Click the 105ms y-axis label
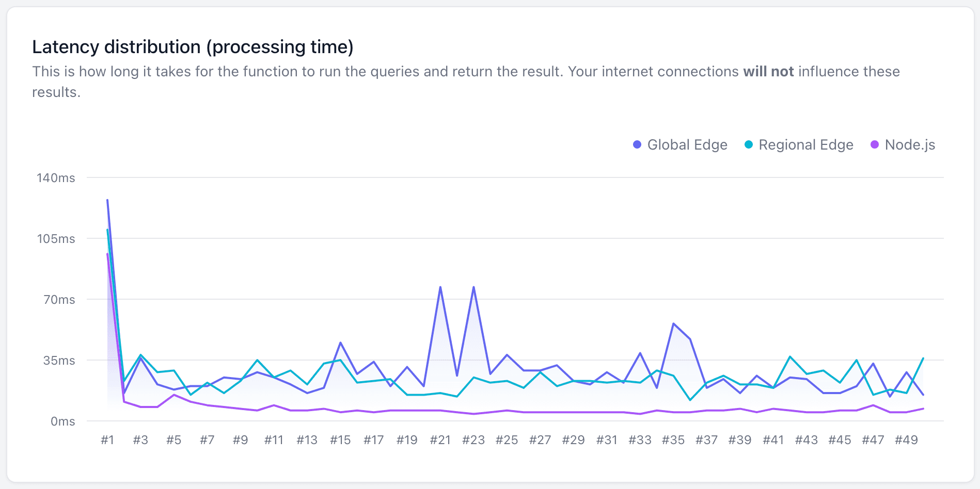 tap(56, 239)
